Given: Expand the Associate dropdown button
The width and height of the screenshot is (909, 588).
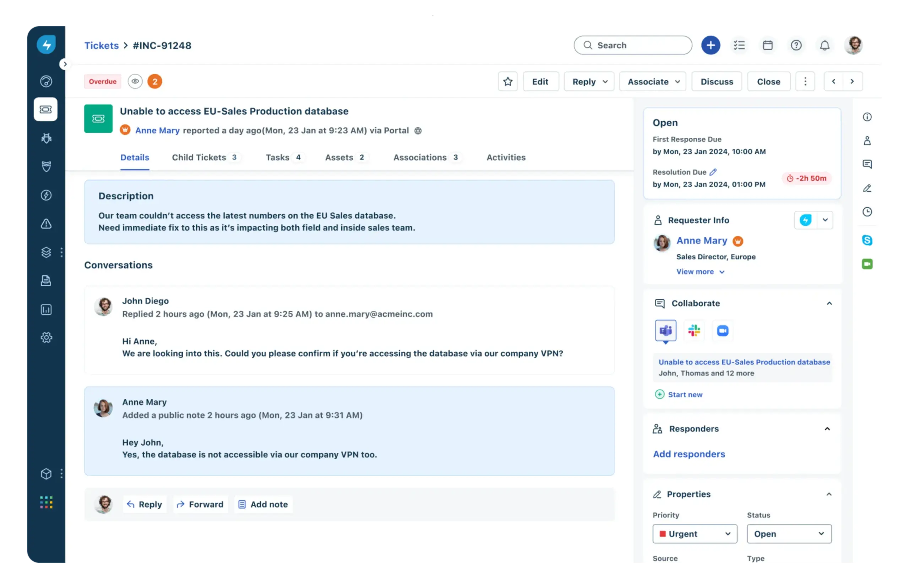Looking at the screenshot, I should click(652, 82).
